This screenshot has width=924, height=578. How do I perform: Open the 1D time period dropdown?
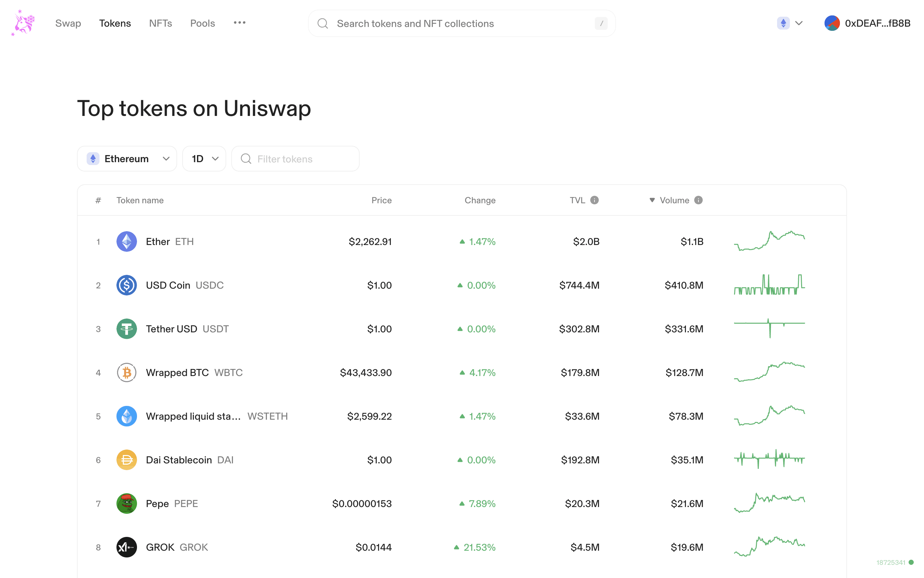tap(204, 159)
